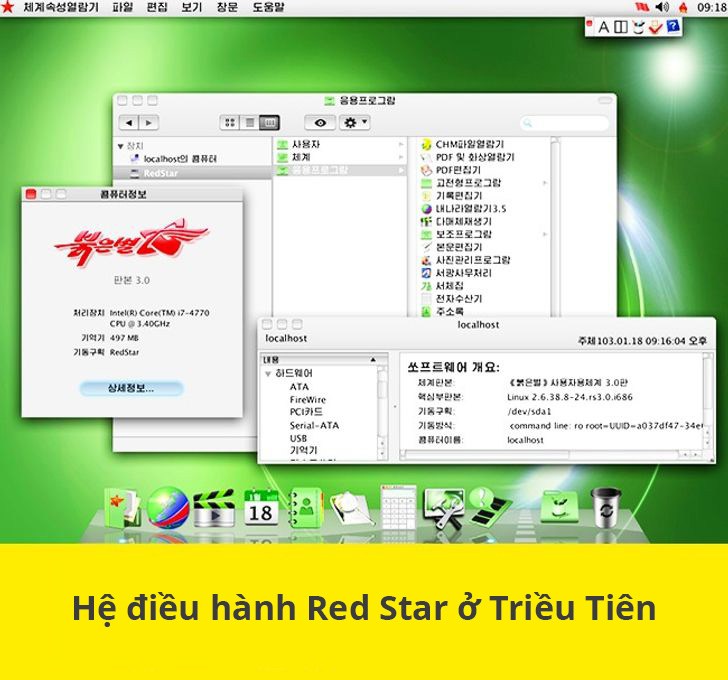Image resolution: width=728 pixels, height=680 pixels.
Task: Open the 편집 menu
Action: pyautogui.click(x=157, y=7)
